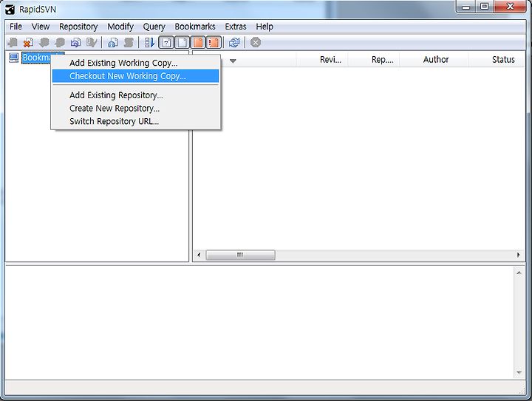Click the horizontal scrollbar thumb in file list
This screenshot has width=532, height=401.
click(x=240, y=255)
